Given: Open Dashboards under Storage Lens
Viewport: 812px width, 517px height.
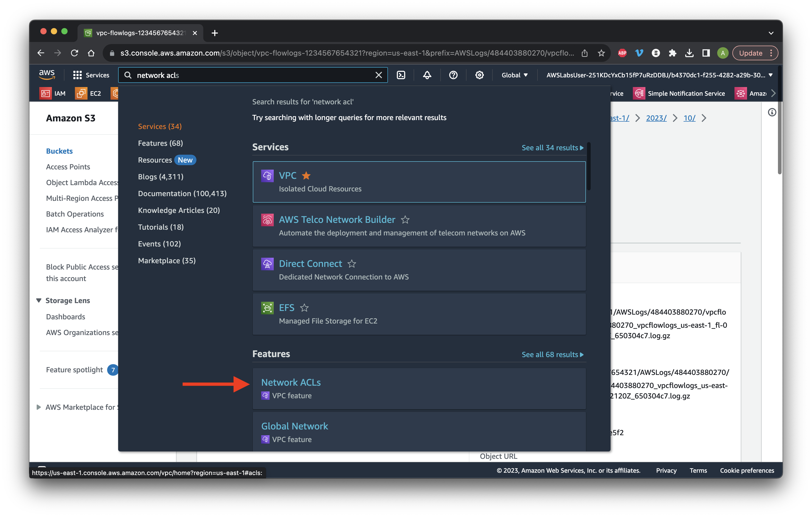Looking at the screenshot, I should click(65, 316).
